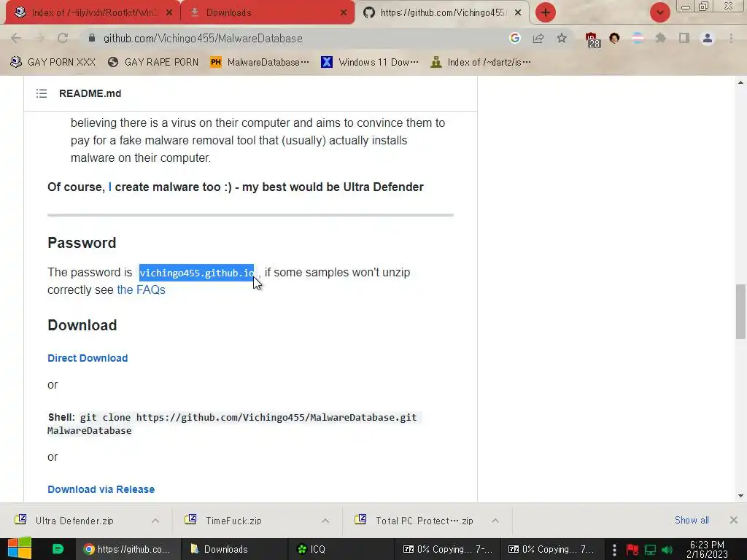This screenshot has height=560, width=747.
Task: Open the MalwareDatabase bookmark
Action: 260,62
